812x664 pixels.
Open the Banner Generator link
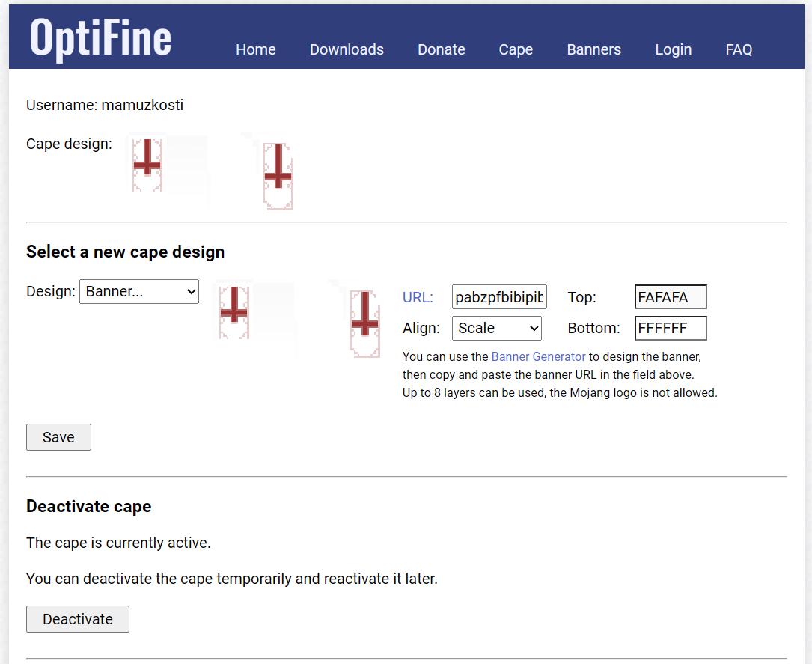coord(538,357)
